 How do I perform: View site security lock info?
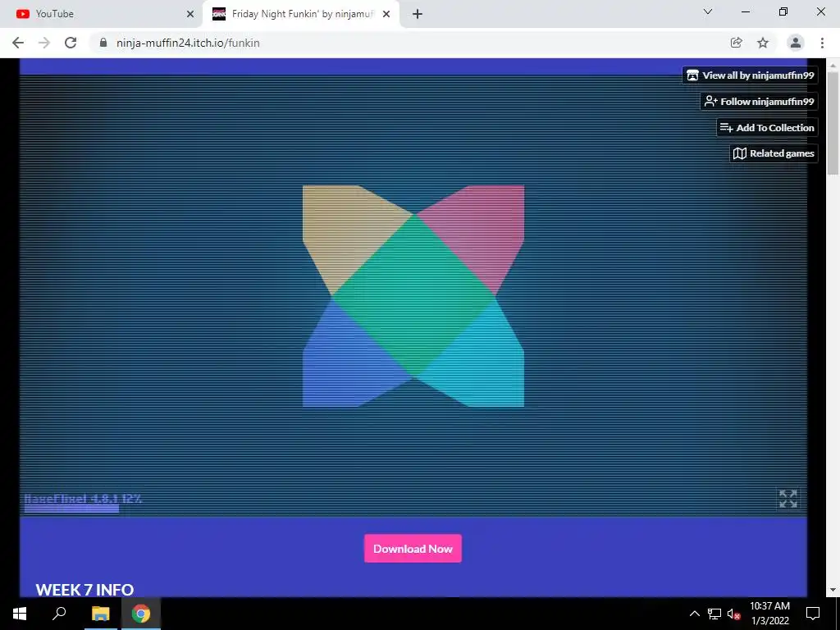point(103,43)
